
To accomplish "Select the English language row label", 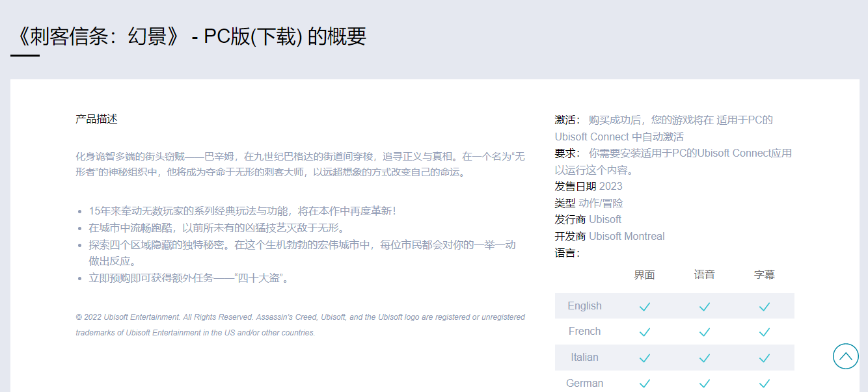I will tap(584, 306).
